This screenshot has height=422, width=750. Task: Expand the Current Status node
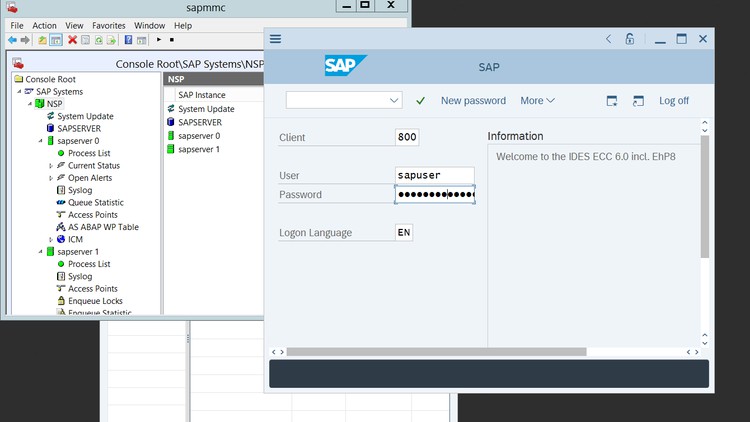[51, 166]
